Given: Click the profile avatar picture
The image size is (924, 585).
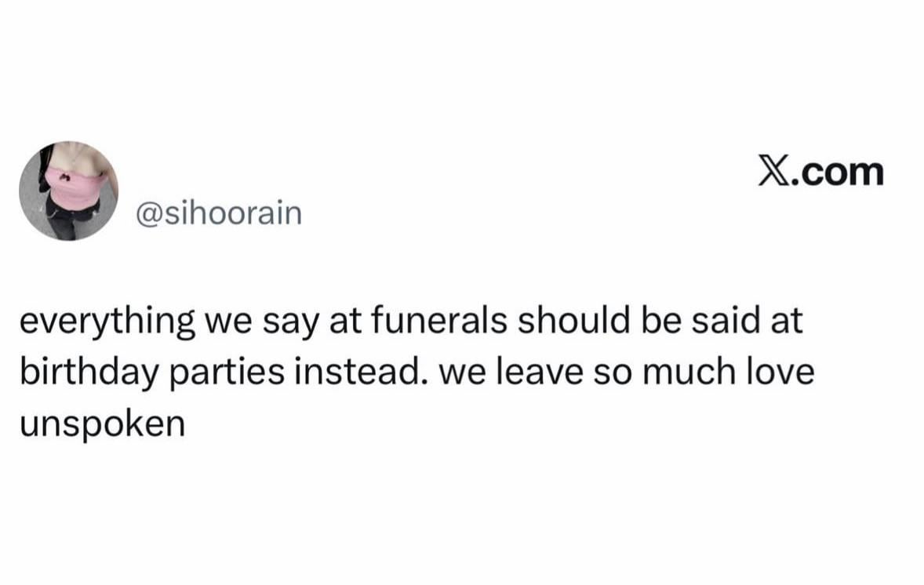Looking at the screenshot, I should [x=68, y=191].
